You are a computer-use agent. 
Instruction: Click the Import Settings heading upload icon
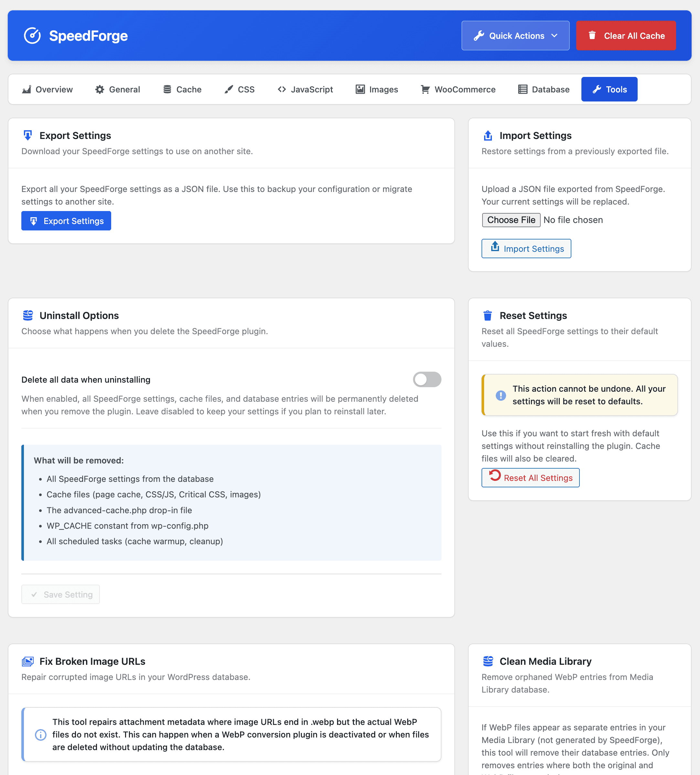click(488, 135)
